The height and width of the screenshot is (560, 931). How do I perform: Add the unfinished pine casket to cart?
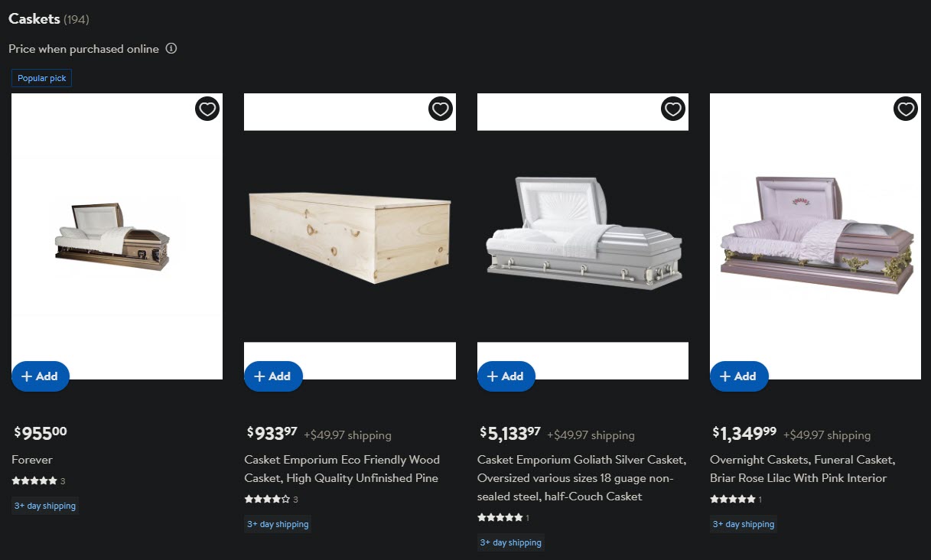273,376
